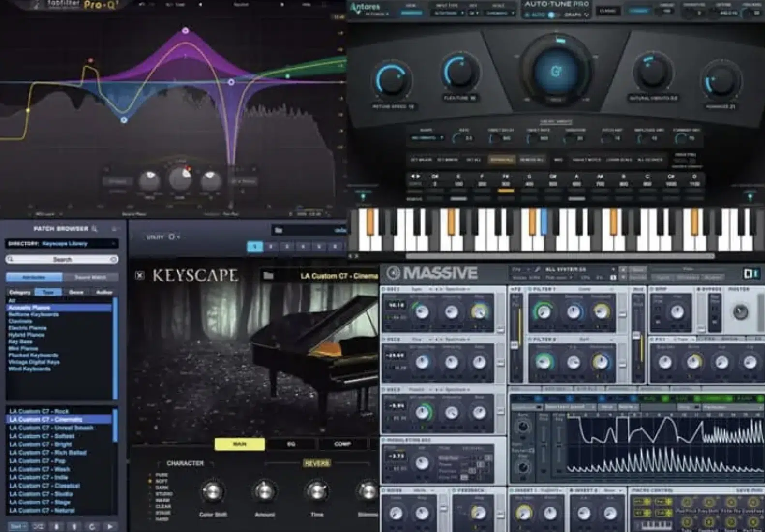
Task: Open Massive preset name dropdown
Action: pyautogui.click(x=579, y=269)
